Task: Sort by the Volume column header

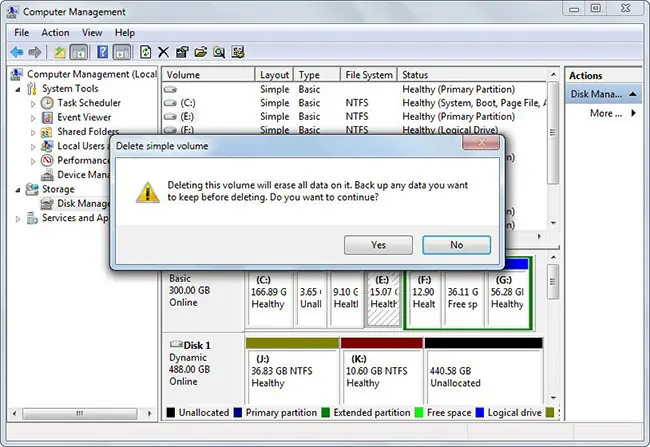Action: click(x=208, y=75)
